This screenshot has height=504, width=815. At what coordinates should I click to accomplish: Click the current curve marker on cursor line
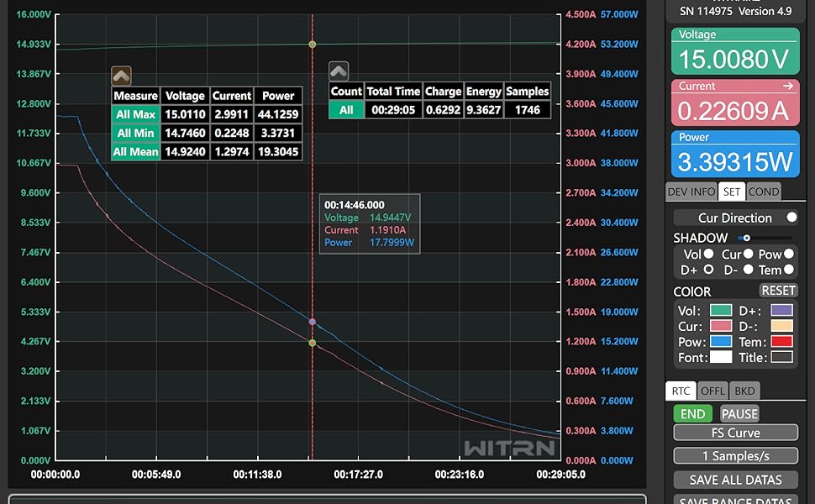pos(313,343)
